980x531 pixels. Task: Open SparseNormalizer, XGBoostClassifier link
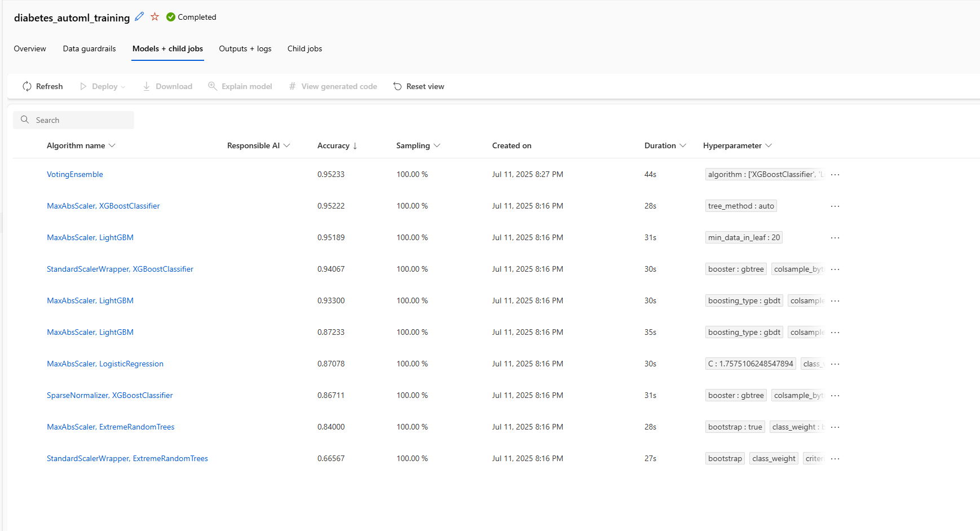[x=110, y=395]
